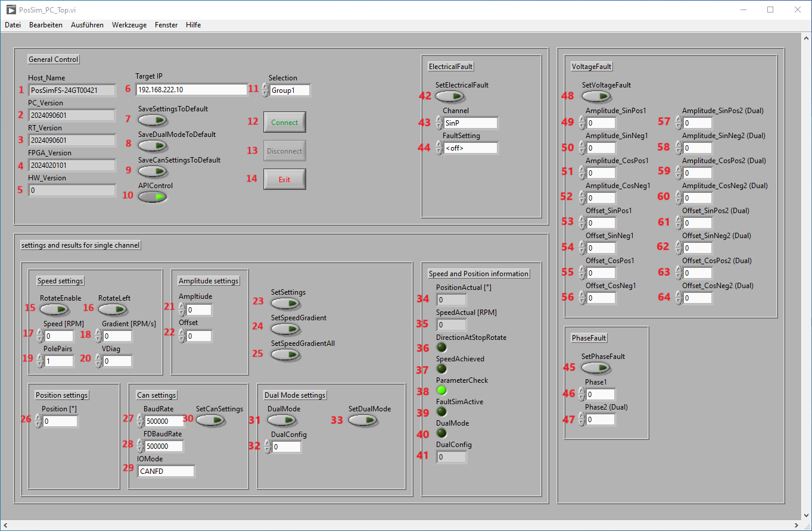Open the Ausführen menu
The image size is (812, 531).
pos(87,25)
